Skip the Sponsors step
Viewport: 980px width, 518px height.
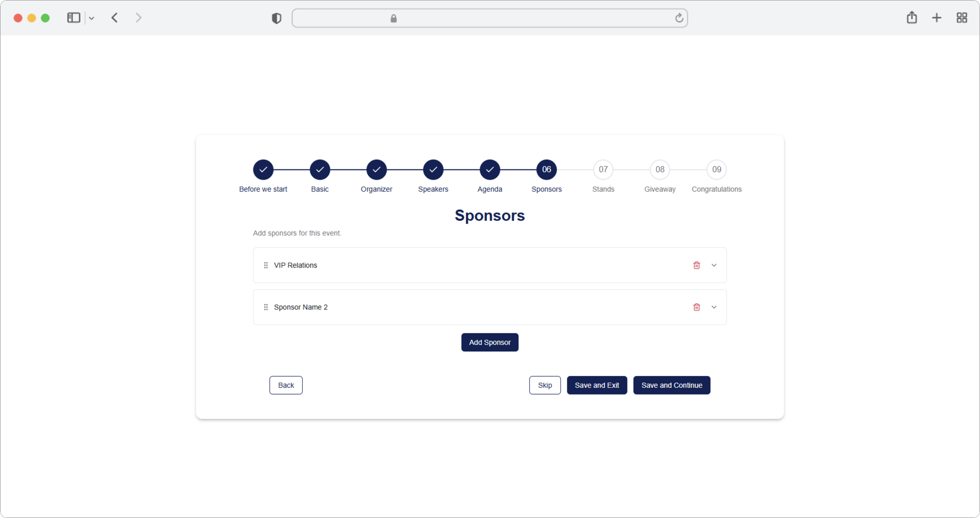544,385
